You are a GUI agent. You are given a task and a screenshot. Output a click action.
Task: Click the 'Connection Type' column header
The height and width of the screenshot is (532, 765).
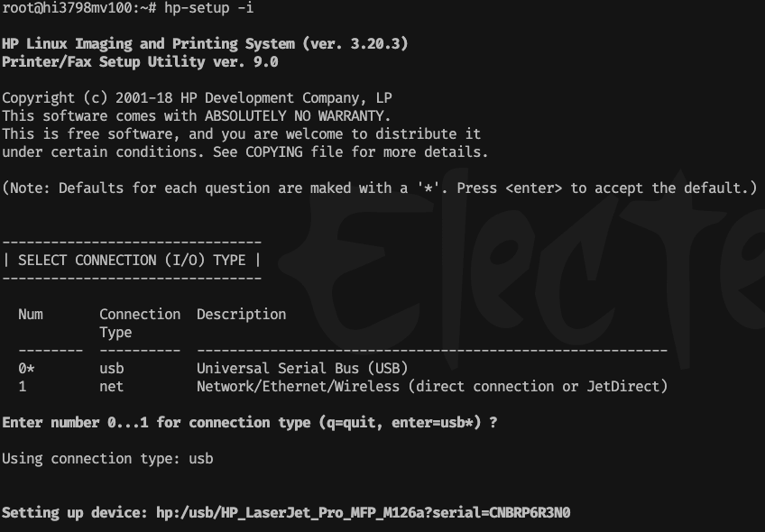click(x=139, y=323)
